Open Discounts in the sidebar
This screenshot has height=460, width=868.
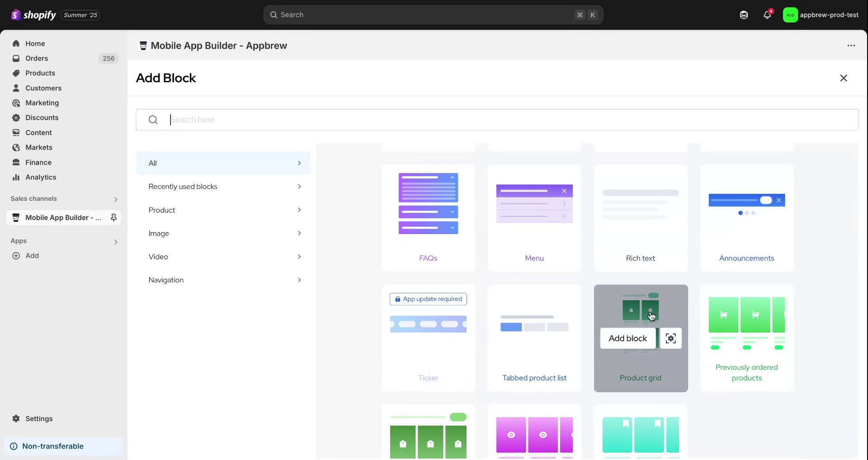[x=42, y=117]
